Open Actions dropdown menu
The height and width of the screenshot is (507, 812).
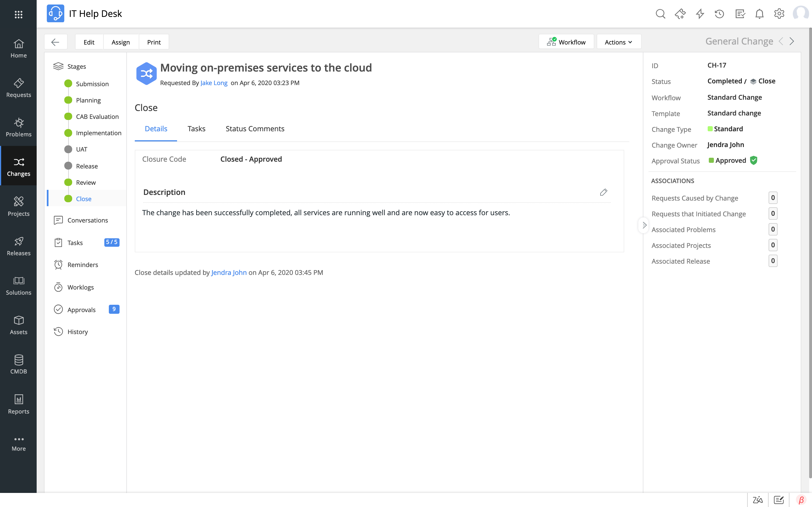point(619,41)
